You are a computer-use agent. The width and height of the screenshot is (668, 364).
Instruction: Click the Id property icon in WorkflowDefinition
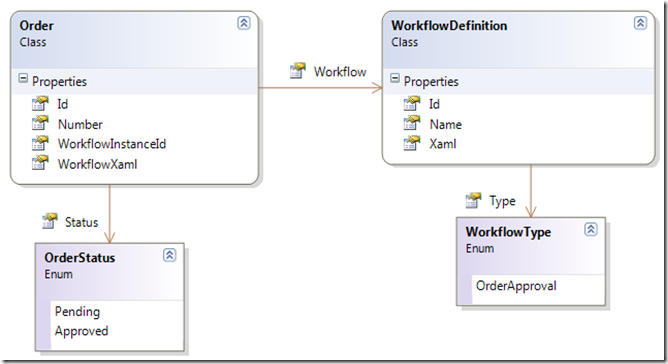pos(412,104)
